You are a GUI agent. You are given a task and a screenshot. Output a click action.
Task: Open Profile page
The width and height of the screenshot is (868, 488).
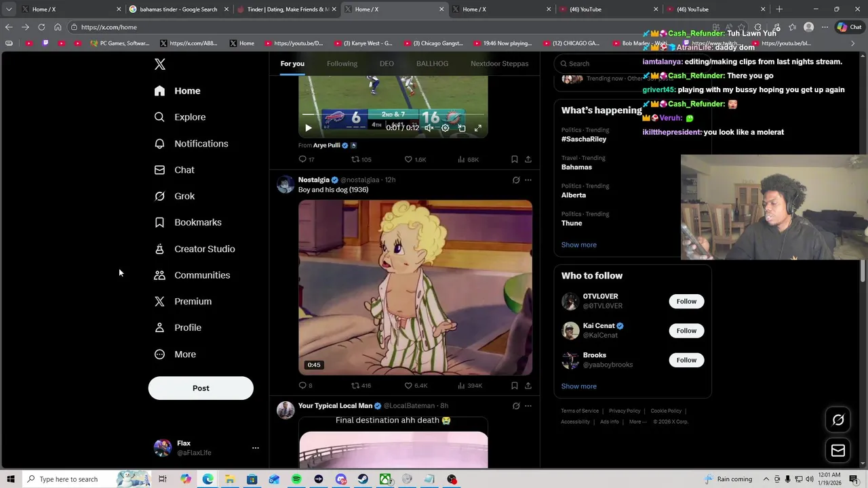pyautogui.click(x=178, y=327)
